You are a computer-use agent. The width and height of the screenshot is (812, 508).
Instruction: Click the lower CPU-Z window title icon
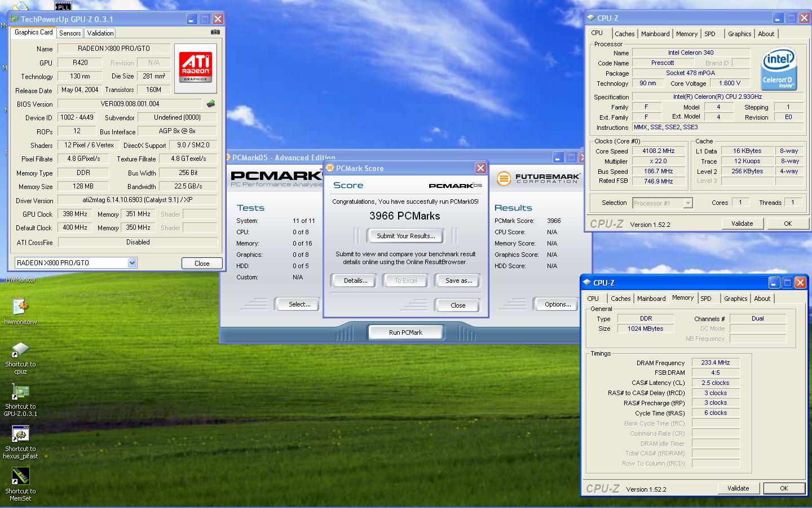(587, 282)
